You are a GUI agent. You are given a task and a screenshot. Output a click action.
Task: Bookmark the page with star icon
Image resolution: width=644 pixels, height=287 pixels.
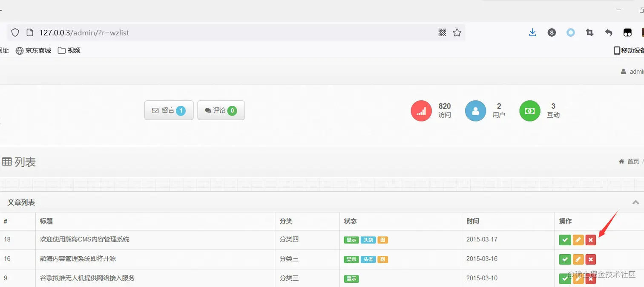pos(457,32)
